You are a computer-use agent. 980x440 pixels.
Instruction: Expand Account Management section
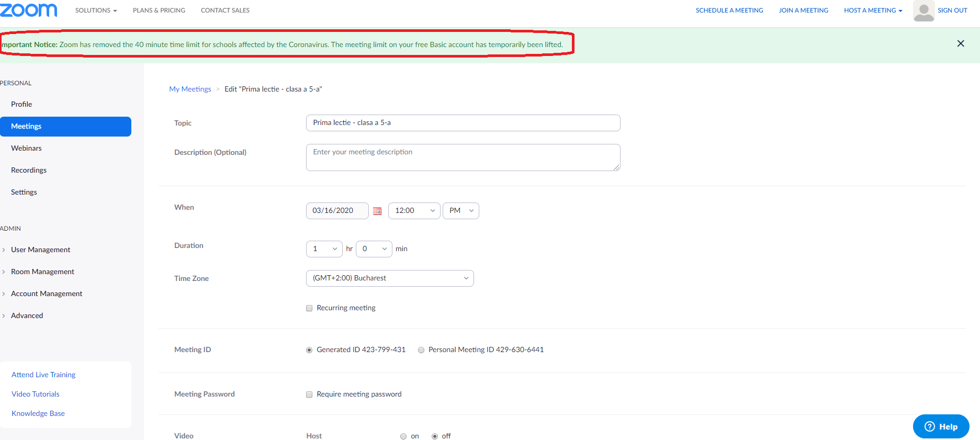point(47,294)
